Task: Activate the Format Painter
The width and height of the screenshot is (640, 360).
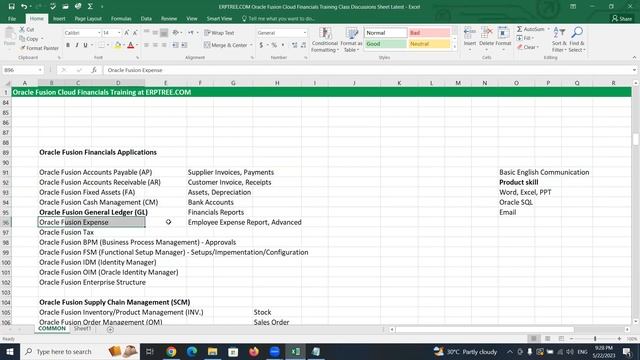Action: pos(39,48)
